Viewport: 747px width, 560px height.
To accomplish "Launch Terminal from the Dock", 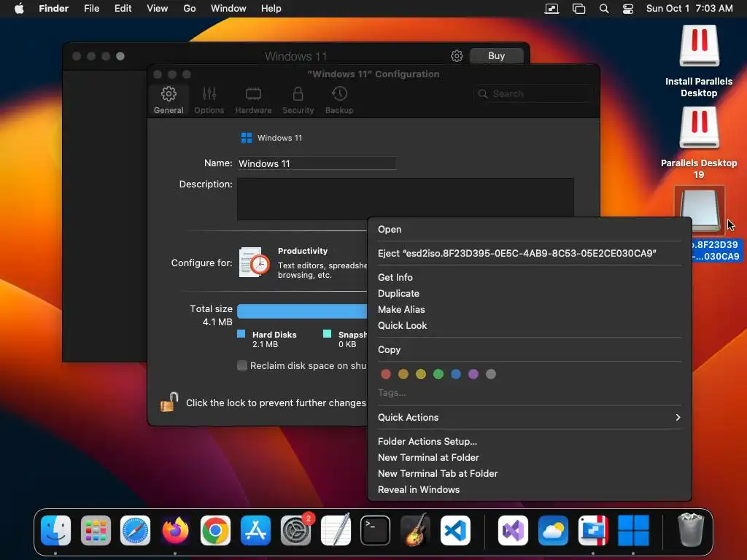I will click(376, 530).
